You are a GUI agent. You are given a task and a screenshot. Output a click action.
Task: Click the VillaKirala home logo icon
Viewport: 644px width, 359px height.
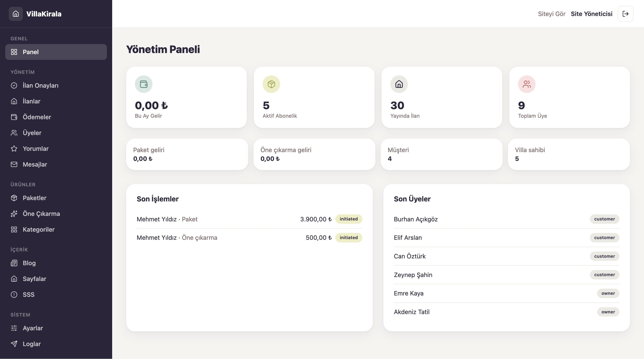point(16,14)
